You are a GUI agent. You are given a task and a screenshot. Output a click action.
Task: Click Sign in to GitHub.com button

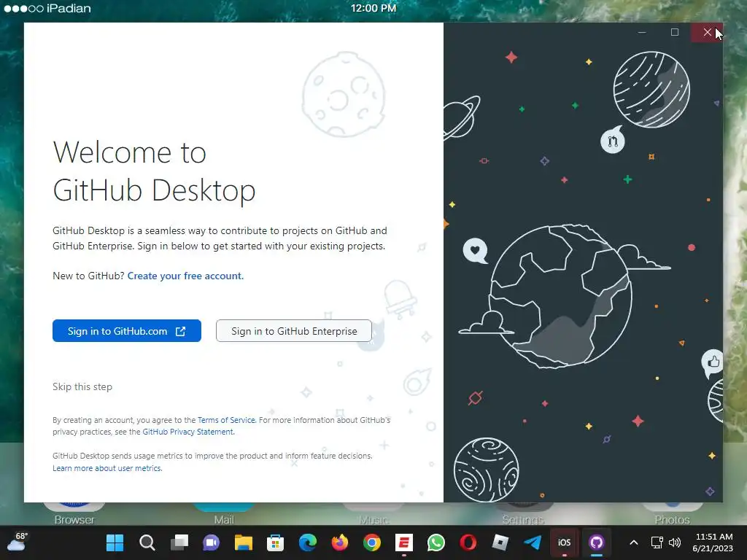[127, 331]
